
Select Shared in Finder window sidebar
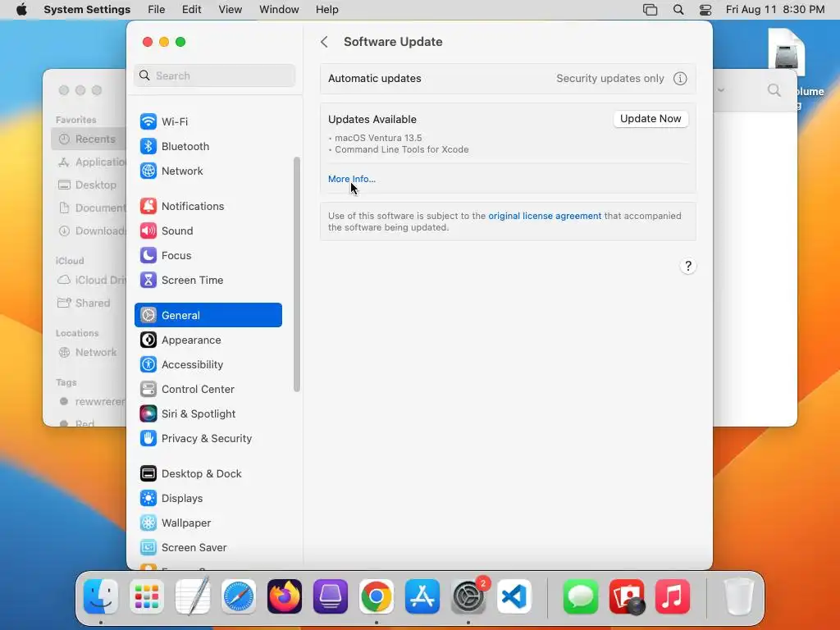[89, 304]
